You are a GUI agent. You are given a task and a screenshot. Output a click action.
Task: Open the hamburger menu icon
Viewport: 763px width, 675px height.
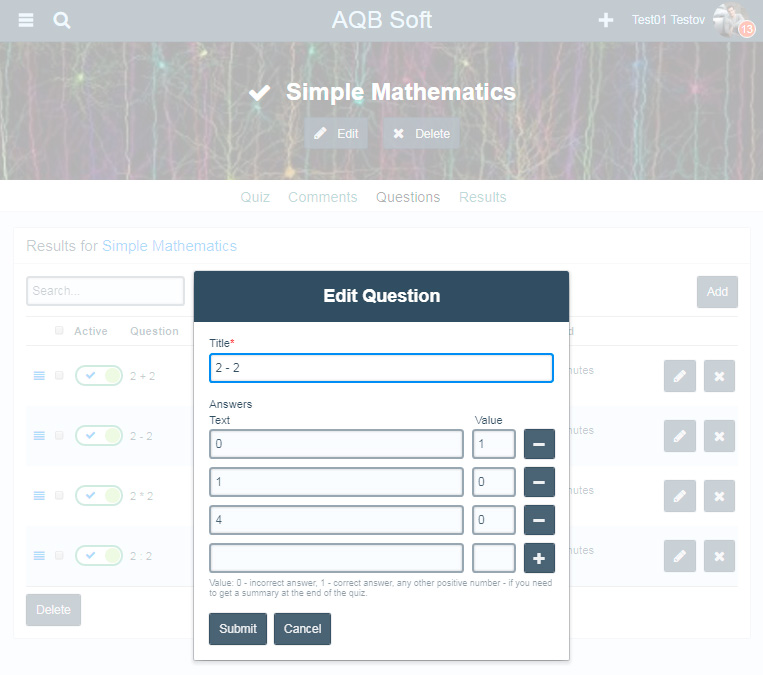26,20
